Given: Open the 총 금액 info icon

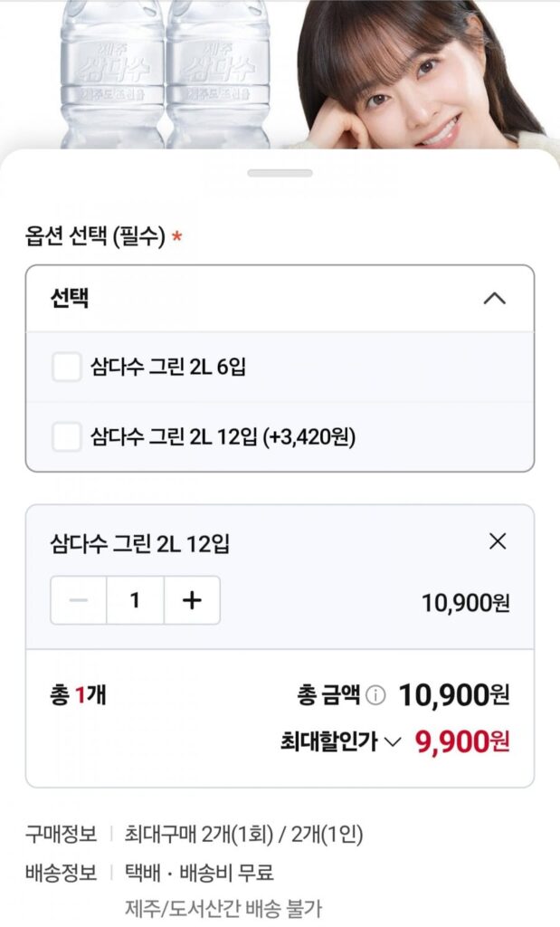Looking at the screenshot, I should (x=375, y=695).
